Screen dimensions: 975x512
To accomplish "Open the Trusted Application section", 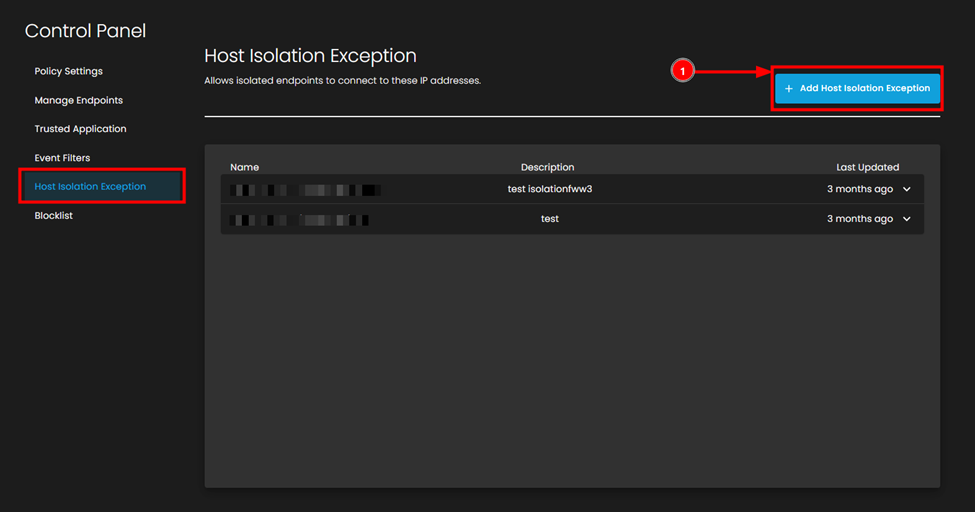I will point(80,129).
